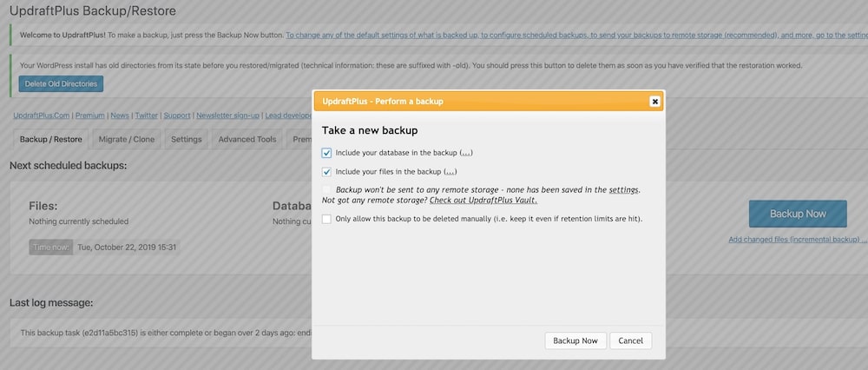Image resolution: width=868 pixels, height=370 pixels.
Task: Uncheck Include your database in the backup
Action: pos(326,153)
